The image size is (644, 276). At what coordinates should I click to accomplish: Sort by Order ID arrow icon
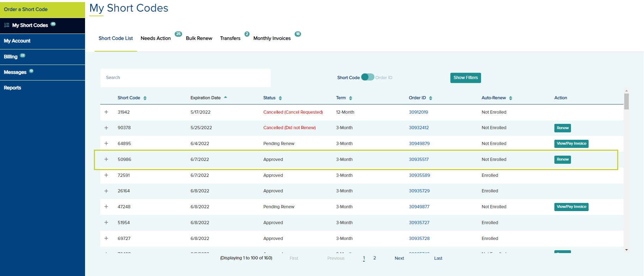pyautogui.click(x=431, y=98)
